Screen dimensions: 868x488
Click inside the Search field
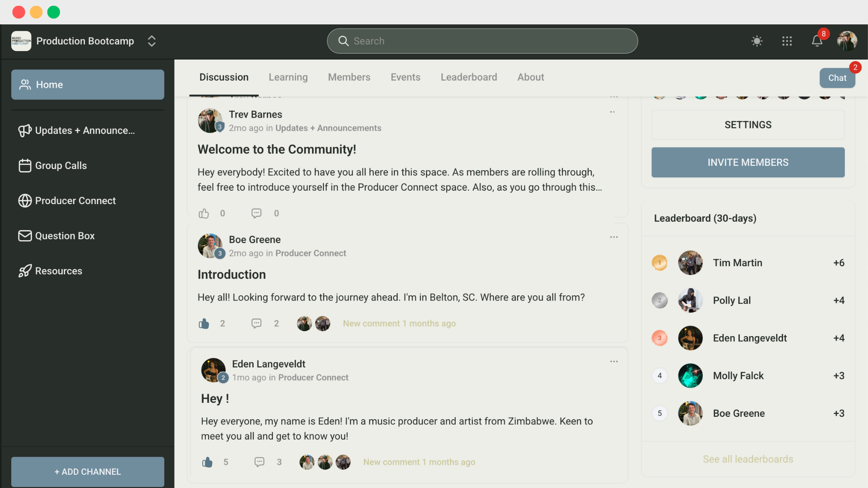[482, 41]
